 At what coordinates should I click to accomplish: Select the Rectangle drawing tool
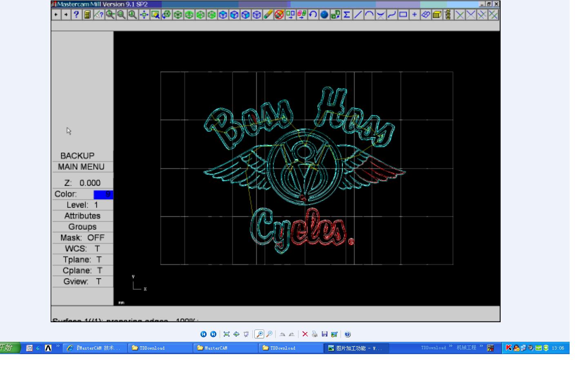pyautogui.click(x=403, y=15)
